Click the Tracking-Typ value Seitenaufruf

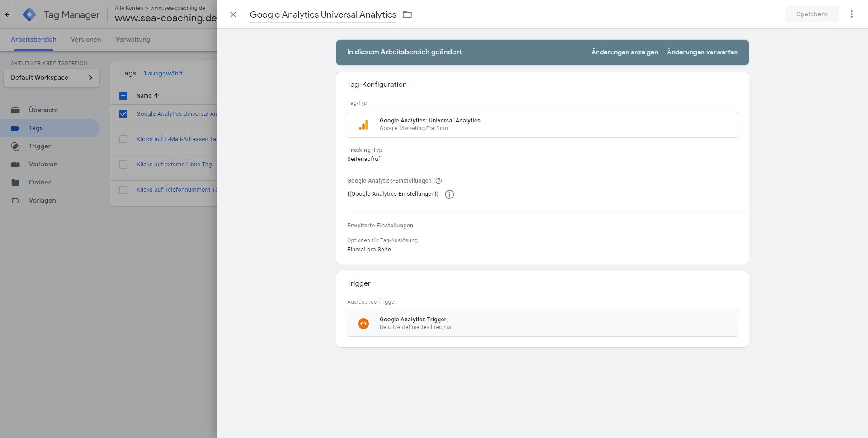[x=363, y=159]
